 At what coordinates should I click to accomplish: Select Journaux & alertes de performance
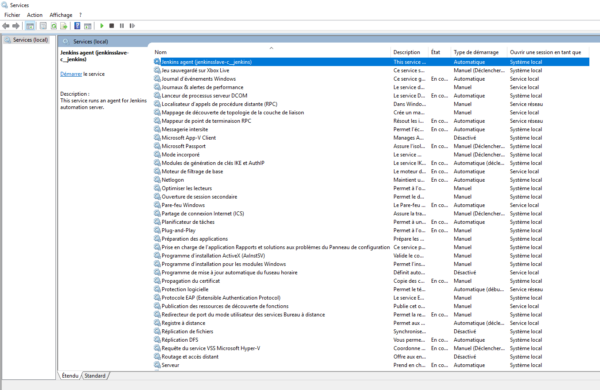(371, 87)
